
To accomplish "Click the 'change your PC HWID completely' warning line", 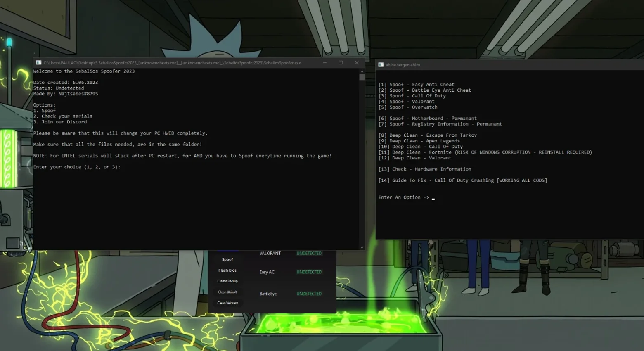I will click(121, 133).
